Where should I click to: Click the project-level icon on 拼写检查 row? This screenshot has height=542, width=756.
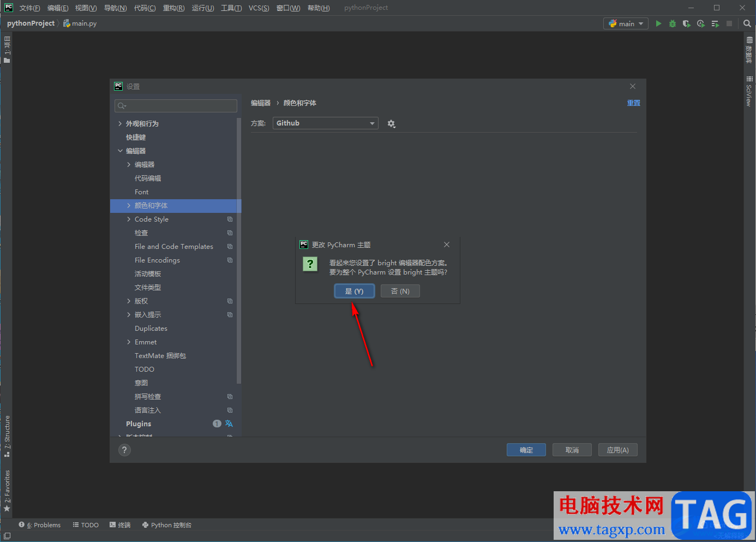tap(230, 397)
